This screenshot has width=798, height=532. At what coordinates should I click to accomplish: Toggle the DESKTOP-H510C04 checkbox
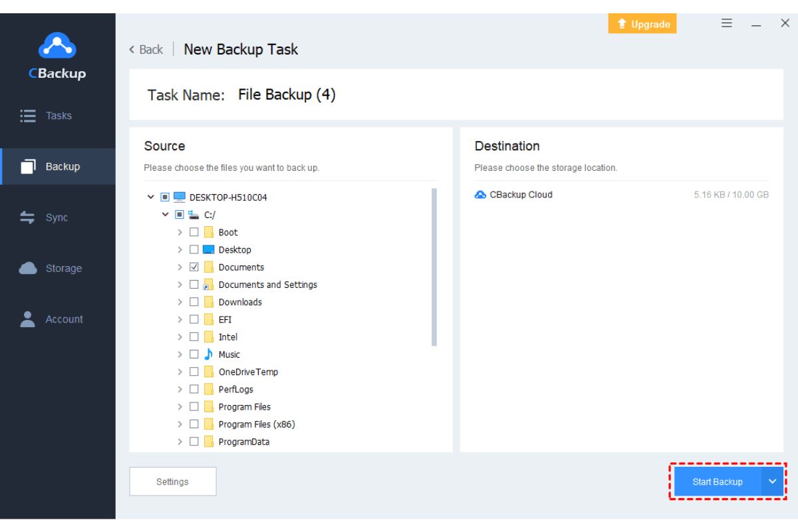pyautogui.click(x=165, y=198)
